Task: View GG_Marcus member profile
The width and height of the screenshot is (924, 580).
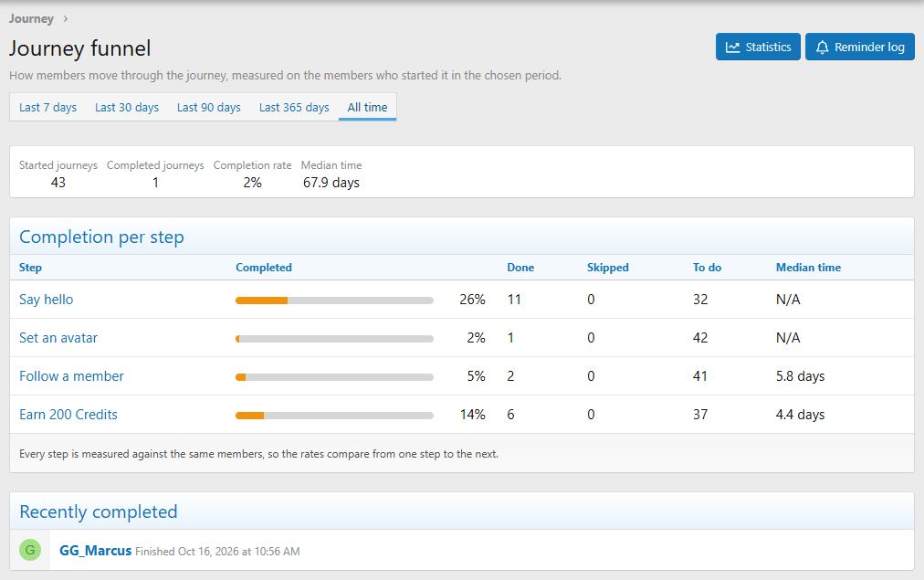Action: pyautogui.click(x=96, y=551)
